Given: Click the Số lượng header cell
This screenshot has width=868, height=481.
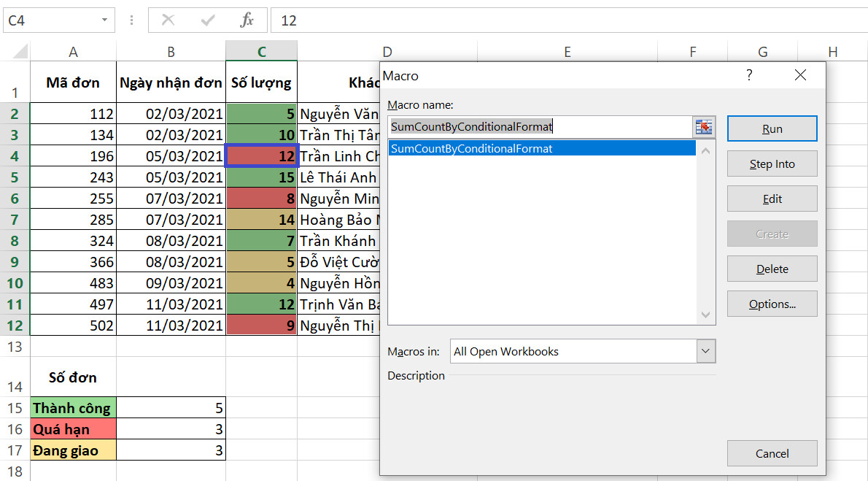Looking at the screenshot, I should click(261, 82).
